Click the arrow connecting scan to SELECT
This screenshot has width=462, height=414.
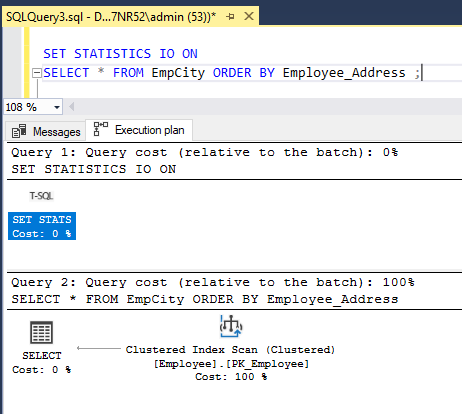click(x=99, y=348)
